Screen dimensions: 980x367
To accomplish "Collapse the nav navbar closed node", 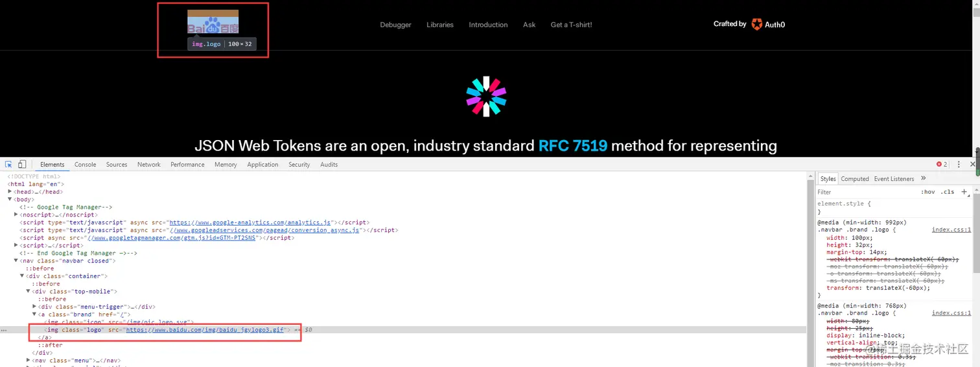I will click(x=16, y=261).
